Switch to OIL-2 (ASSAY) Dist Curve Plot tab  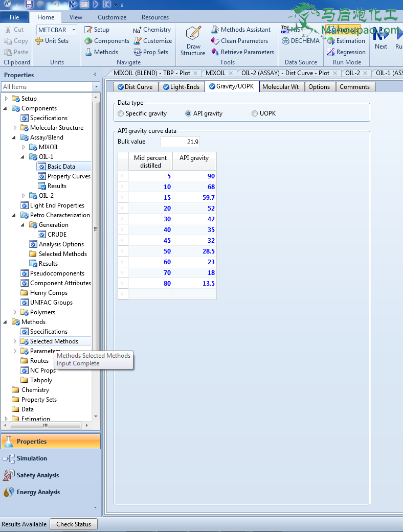(285, 73)
